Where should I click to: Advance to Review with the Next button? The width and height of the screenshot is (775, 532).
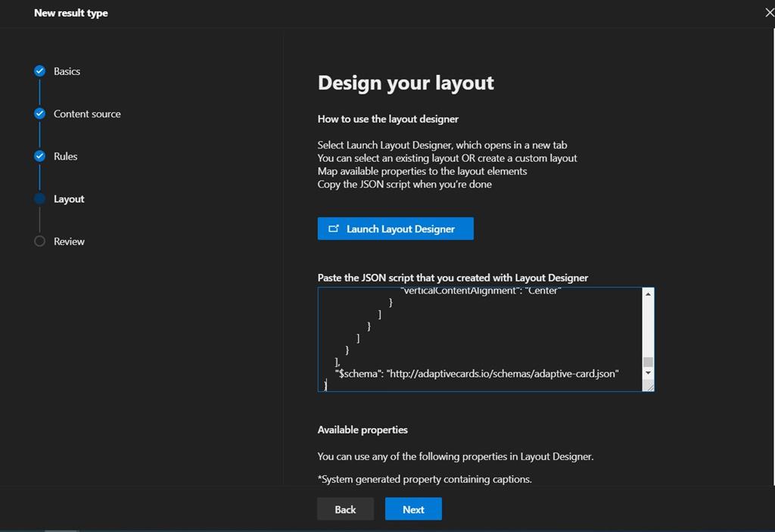tap(413, 509)
